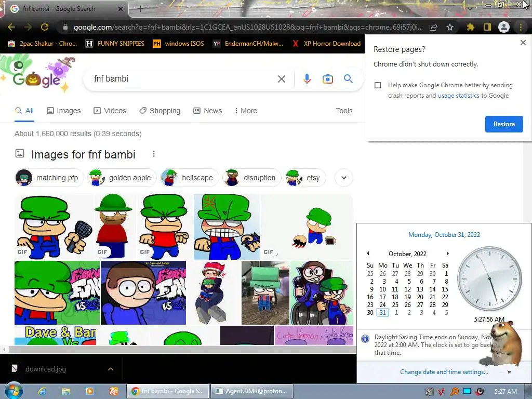Screen dimensions: 532x399
Task: Open a new tab with the plus icon
Action: [140, 9]
